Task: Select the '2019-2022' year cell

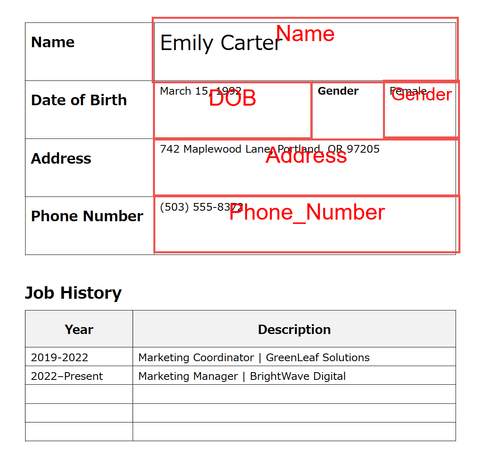Action: (79, 357)
